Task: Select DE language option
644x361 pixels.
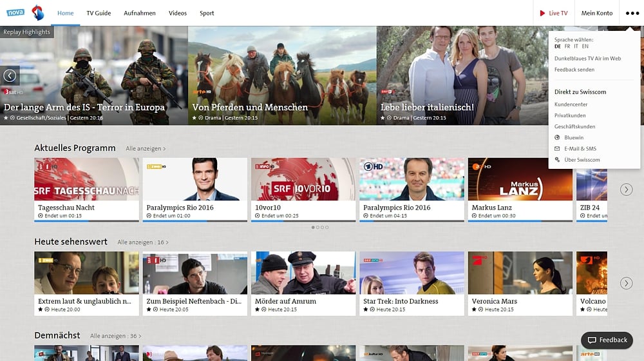Action: coord(557,46)
